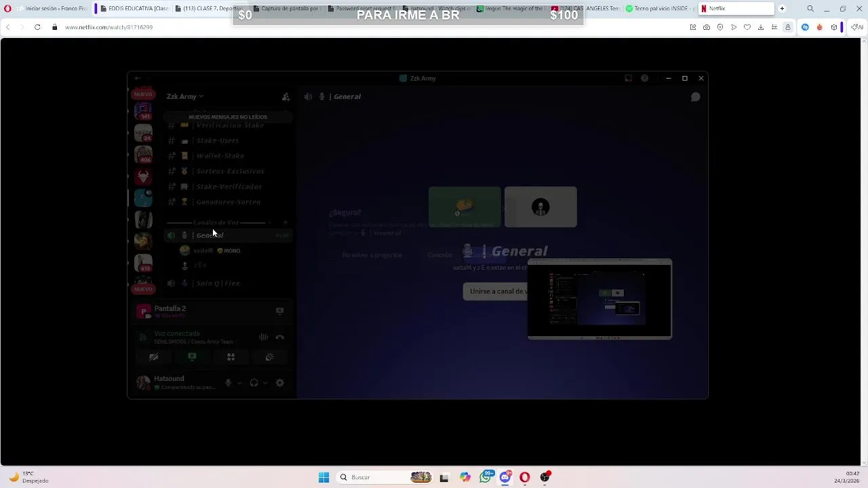868x488 pixels.
Task: Collapse the Canales de Voz category
Action: click(x=216, y=222)
